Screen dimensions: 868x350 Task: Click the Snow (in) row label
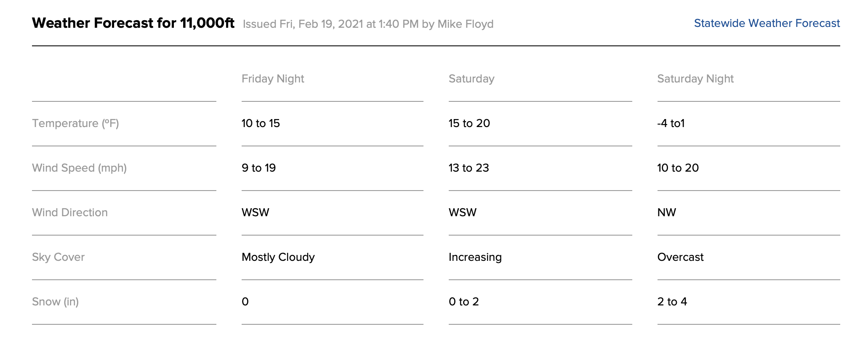55,302
